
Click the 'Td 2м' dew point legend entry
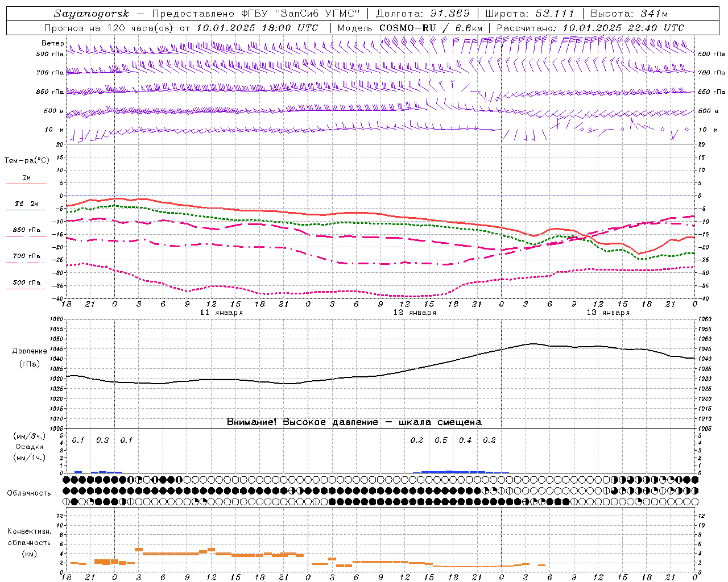(26, 203)
